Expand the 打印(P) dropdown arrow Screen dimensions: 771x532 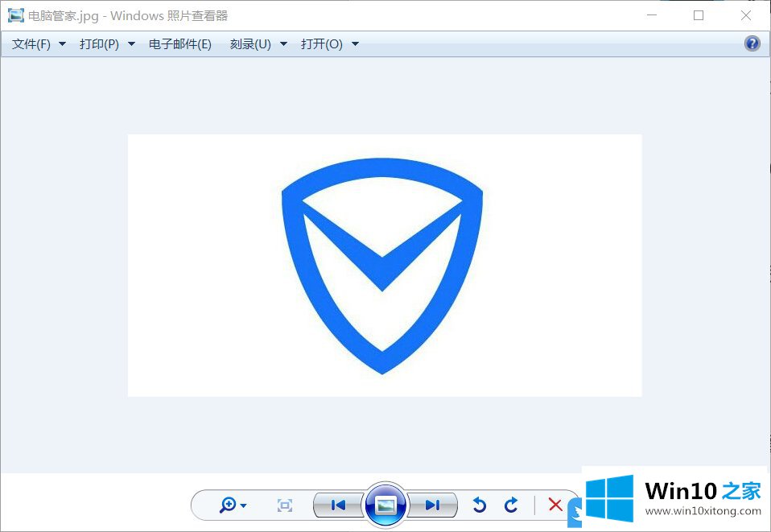point(131,44)
